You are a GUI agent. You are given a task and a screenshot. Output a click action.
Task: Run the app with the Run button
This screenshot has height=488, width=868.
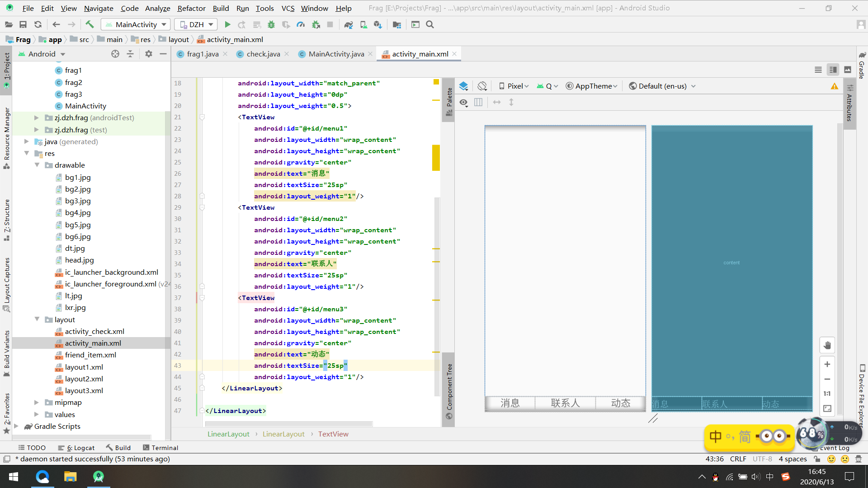[x=228, y=24]
